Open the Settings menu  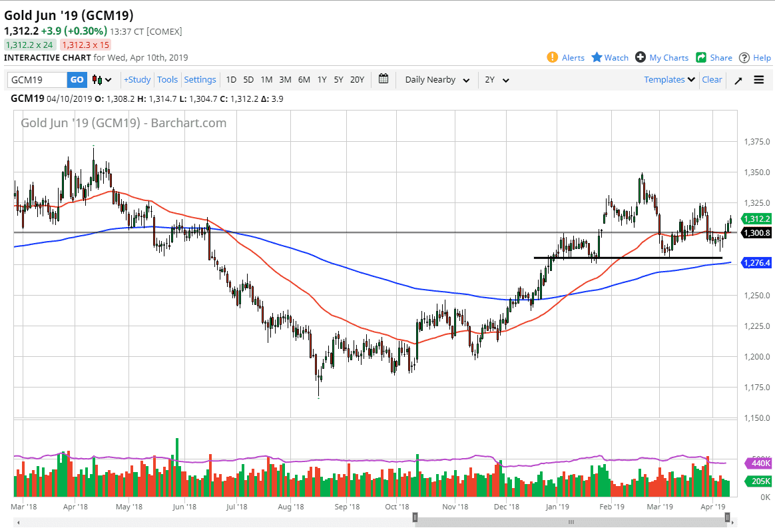click(200, 80)
